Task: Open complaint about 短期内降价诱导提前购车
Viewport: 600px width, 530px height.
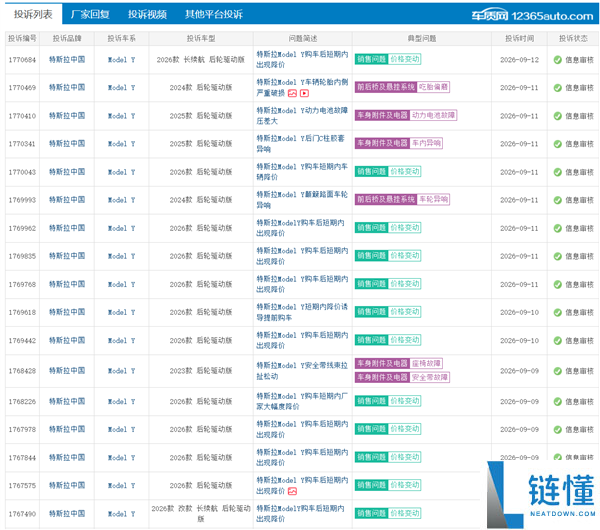Action: point(302,312)
